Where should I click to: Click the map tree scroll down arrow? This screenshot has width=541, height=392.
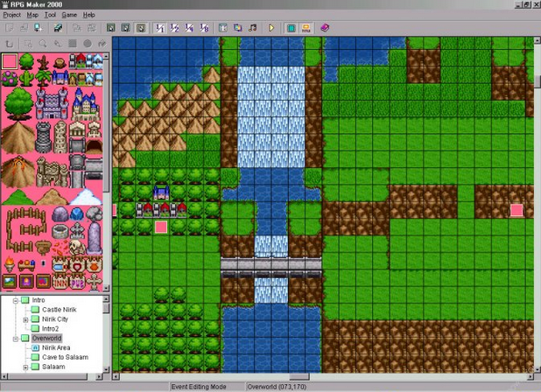106,369
